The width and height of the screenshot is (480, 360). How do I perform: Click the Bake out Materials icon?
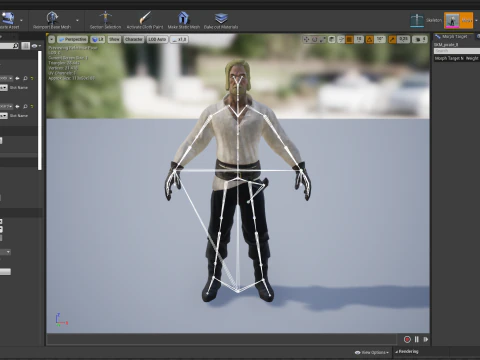(221, 18)
